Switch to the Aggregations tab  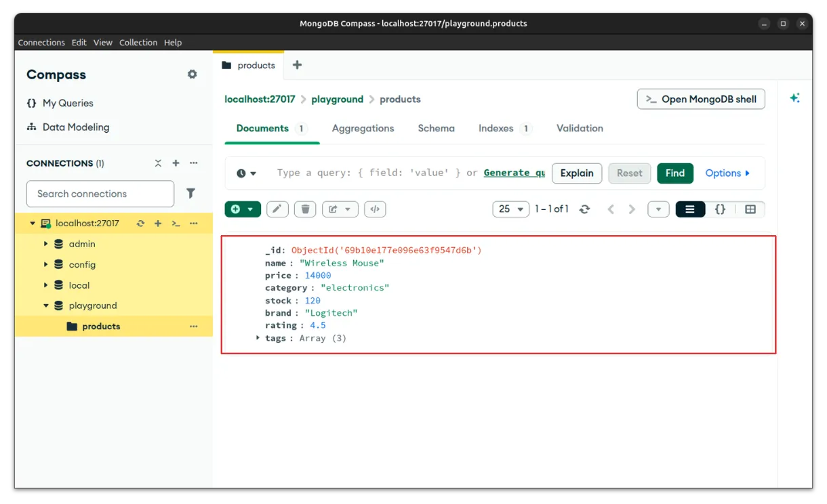[x=363, y=128]
